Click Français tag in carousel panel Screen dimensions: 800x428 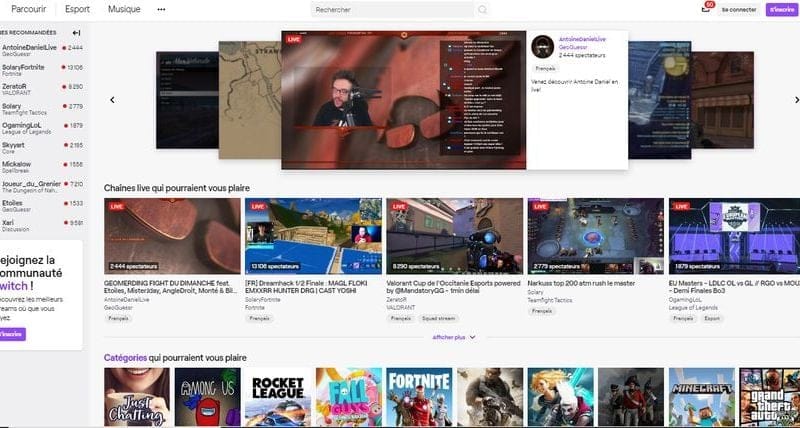pos(545,68)
